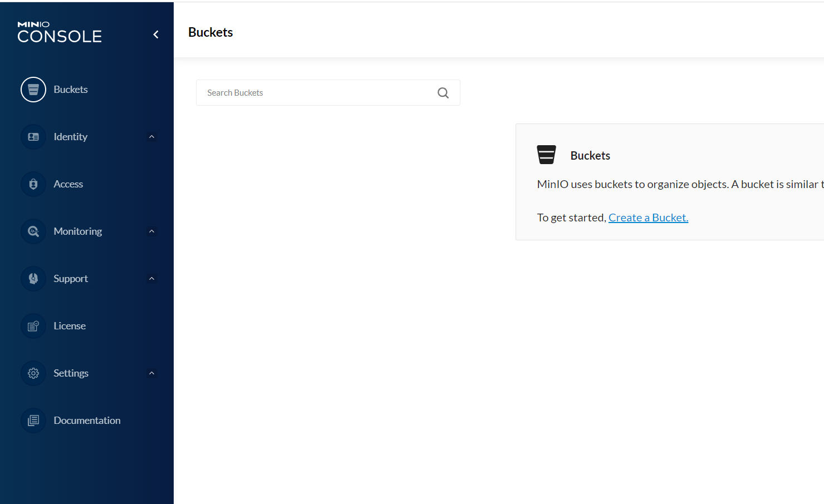Follow the Create a Bucket link
The height and width of the screenshot is (504, 824).
point(648,218)
